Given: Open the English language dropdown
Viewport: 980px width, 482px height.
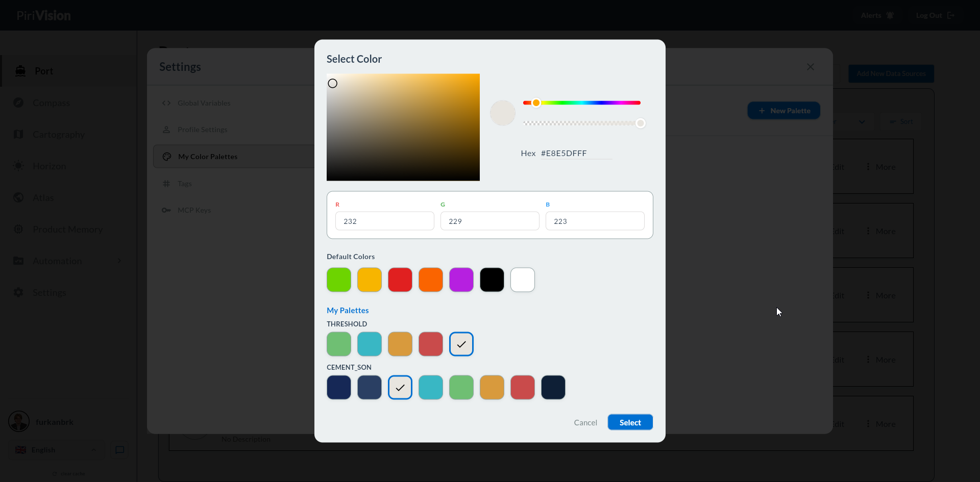Looking at the screenshot, I should [x=56, y=450].
